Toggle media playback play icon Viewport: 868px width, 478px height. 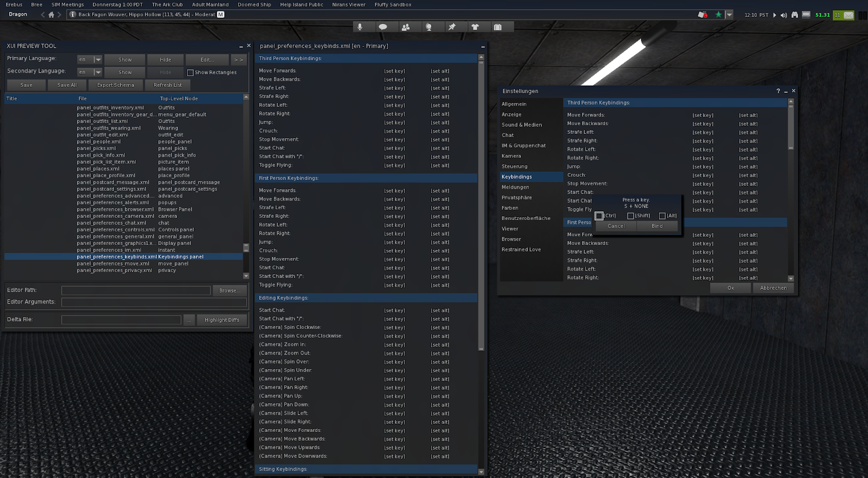(x=775, y=15)
